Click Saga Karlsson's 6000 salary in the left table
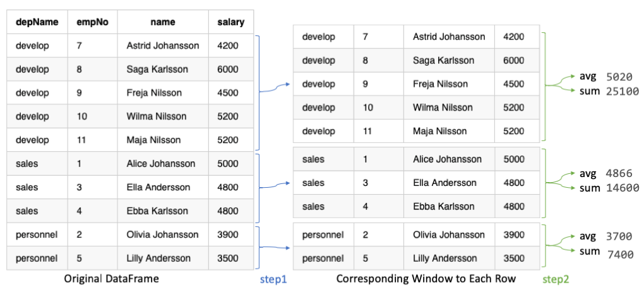644x294 pixels. tap(227, 69)
